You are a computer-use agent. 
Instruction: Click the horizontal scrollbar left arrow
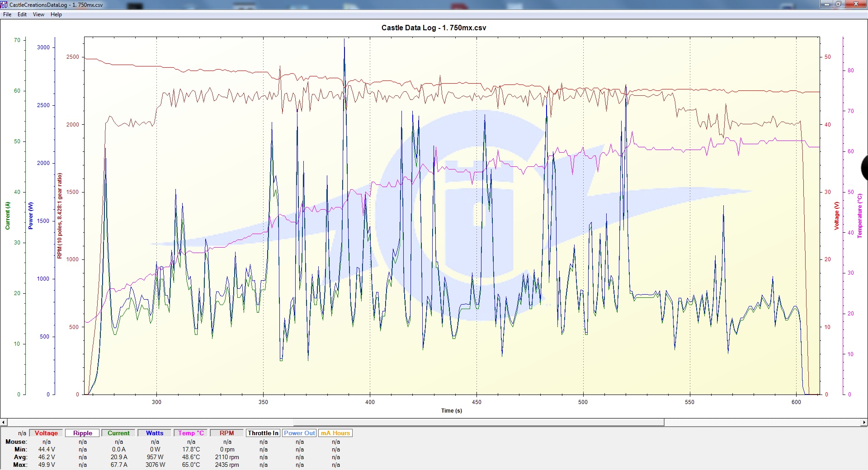(x=4, y=422)
